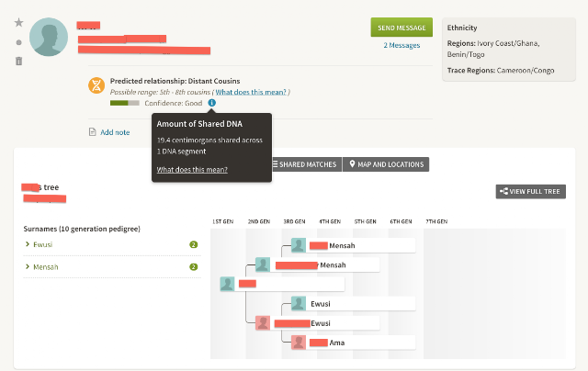
Task: Open the Add note link
Action: (x=115, y=132)
